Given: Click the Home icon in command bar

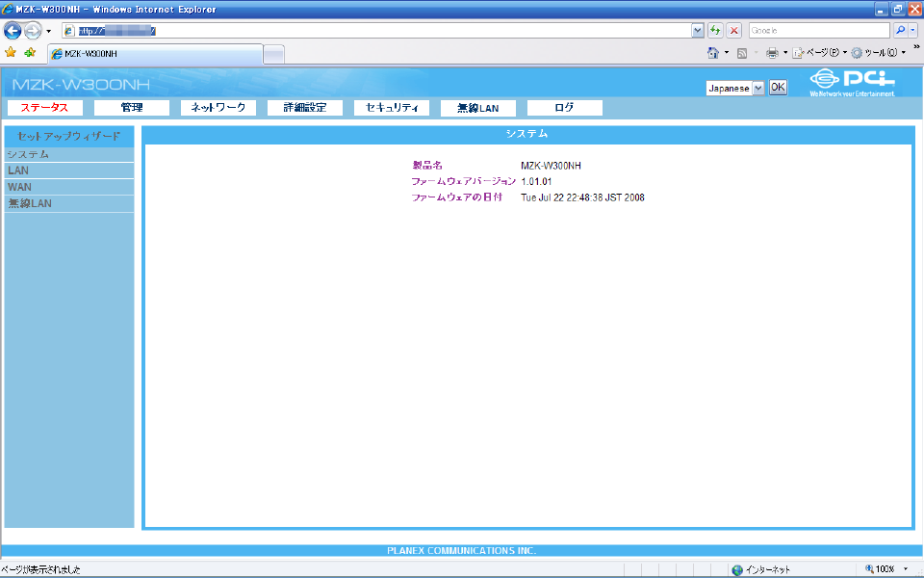Looking at the screenshot, I should coord(713,53).
